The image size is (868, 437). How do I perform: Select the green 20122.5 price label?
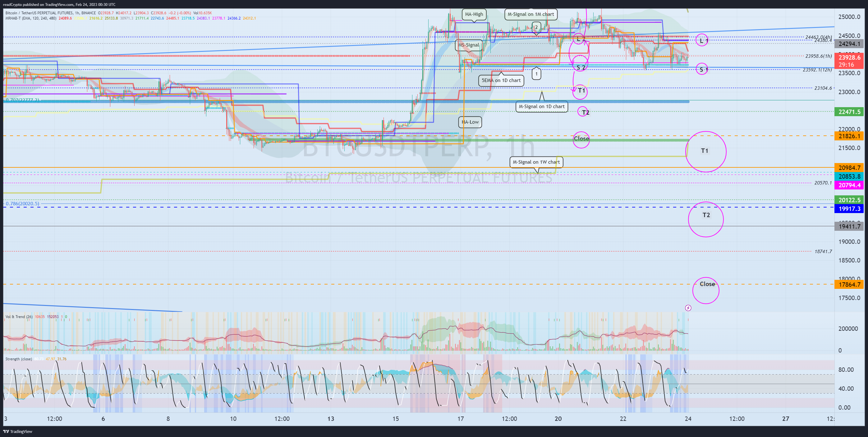pyautogui.click(x=849, y=200)
